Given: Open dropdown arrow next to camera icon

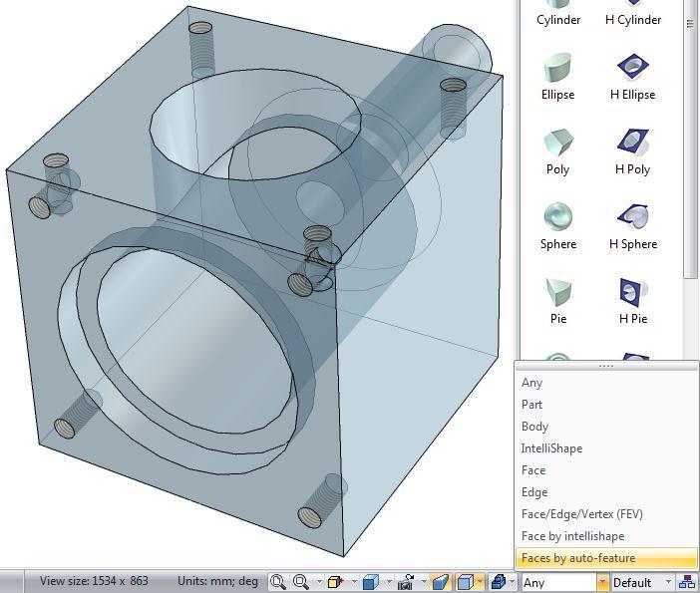Looking at the screenshot, I should click(x=423, y=582).
